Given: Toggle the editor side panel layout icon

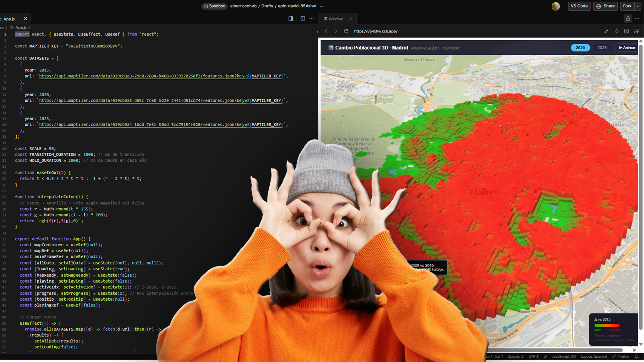Looking at the screenshot, I should tap(291, 19).
